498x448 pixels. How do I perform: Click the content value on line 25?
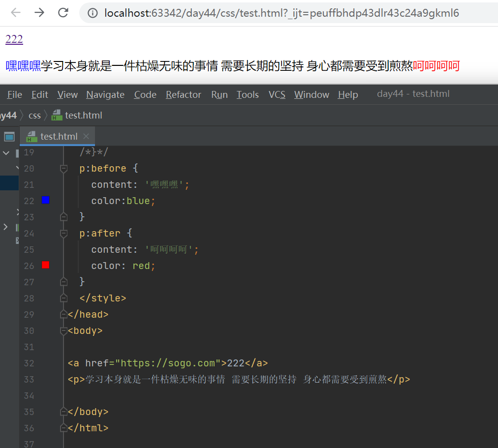click(x=169, y=249)
